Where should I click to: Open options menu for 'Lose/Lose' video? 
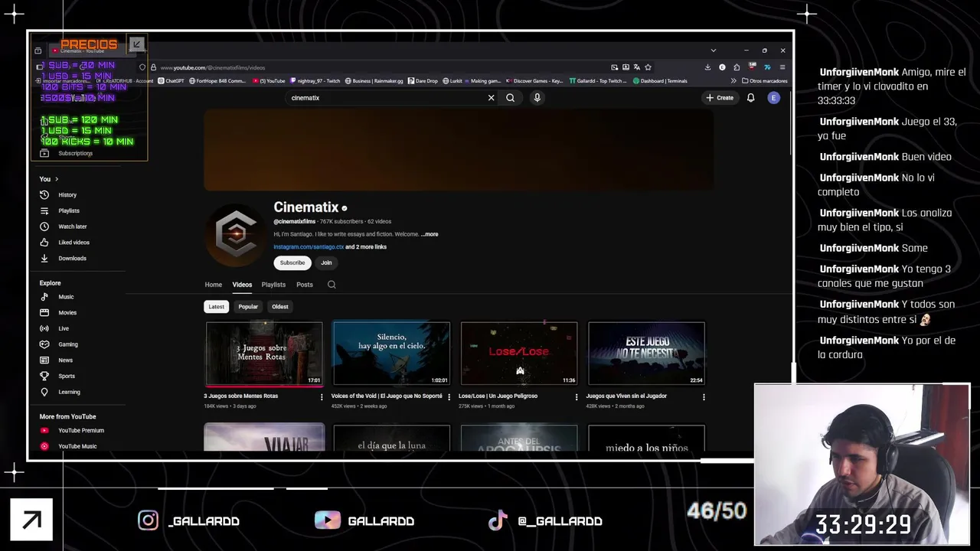577,397
